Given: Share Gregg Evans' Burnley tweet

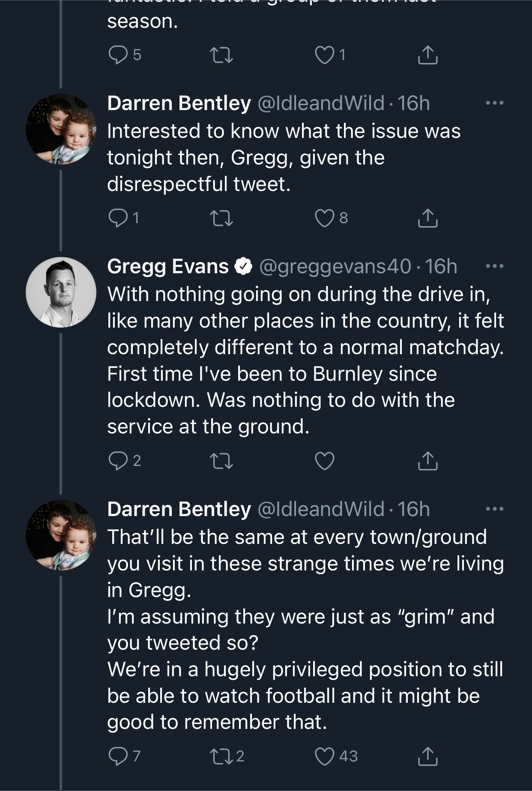Looking at the screenshot, I should coord(427,461).
